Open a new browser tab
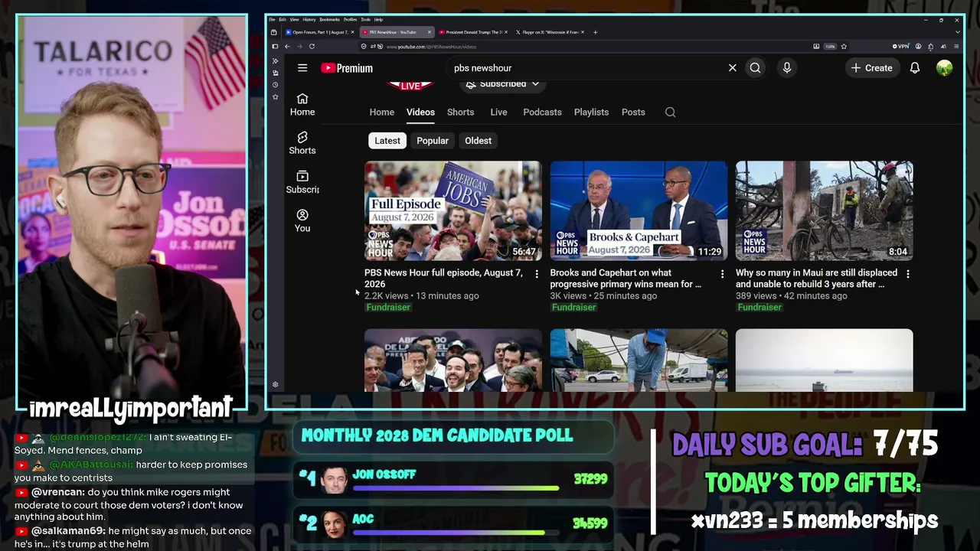This screenshot has height=551, width=980. pyautogui.click(x=596, y=32)
